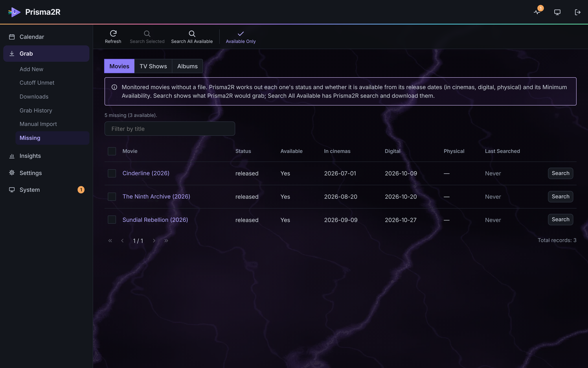Select Missing in the sidebar
This screenshot has height=368, width=588.
(x=52, y=138)
